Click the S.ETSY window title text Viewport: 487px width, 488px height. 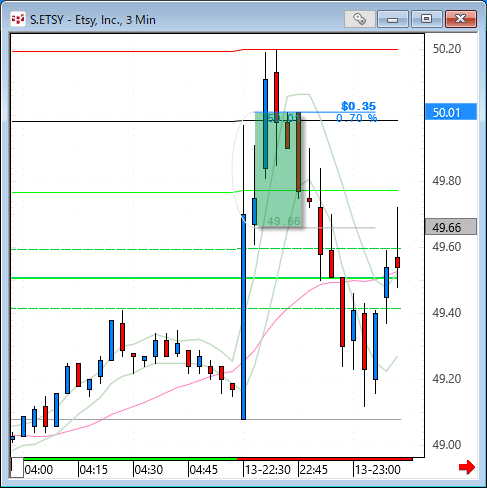93,20
